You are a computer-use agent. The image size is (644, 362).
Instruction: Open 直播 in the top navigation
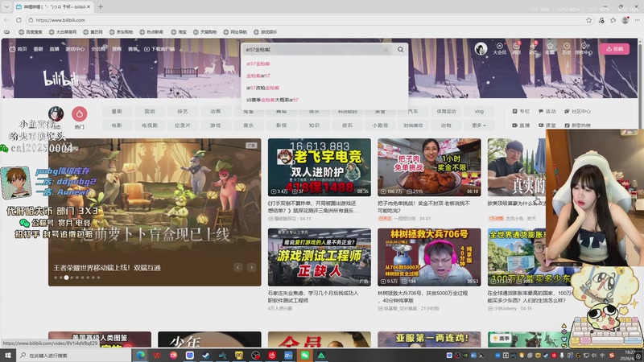[54, 49]
